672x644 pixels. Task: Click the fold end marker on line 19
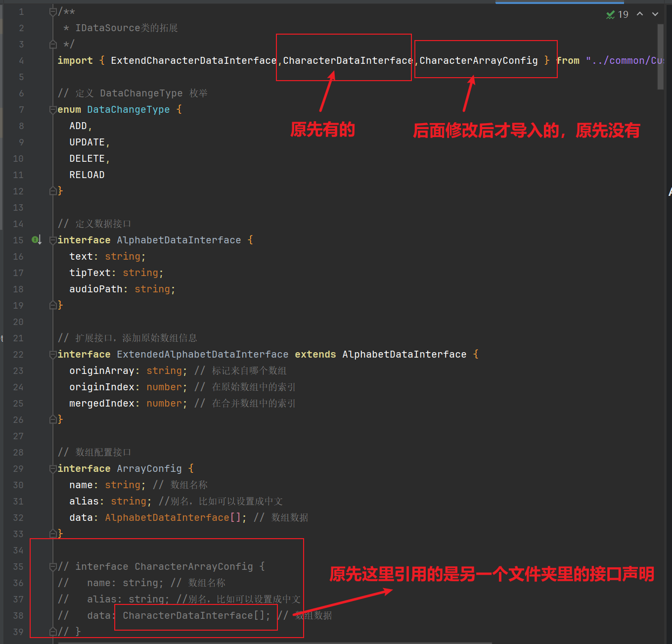click(x=53, y=305)
